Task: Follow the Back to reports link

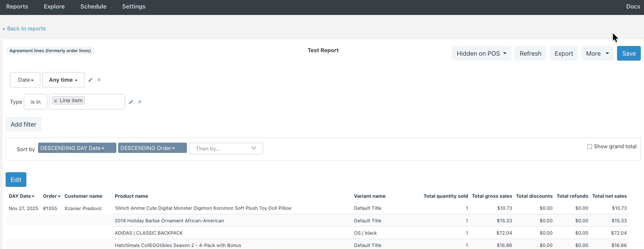Action: 24,29
